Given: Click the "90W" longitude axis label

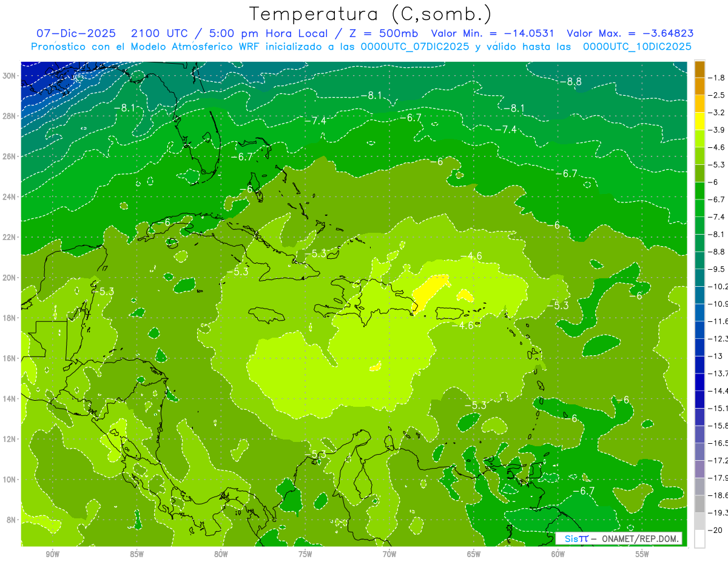Looking at the screenshot, I should 52,554.
